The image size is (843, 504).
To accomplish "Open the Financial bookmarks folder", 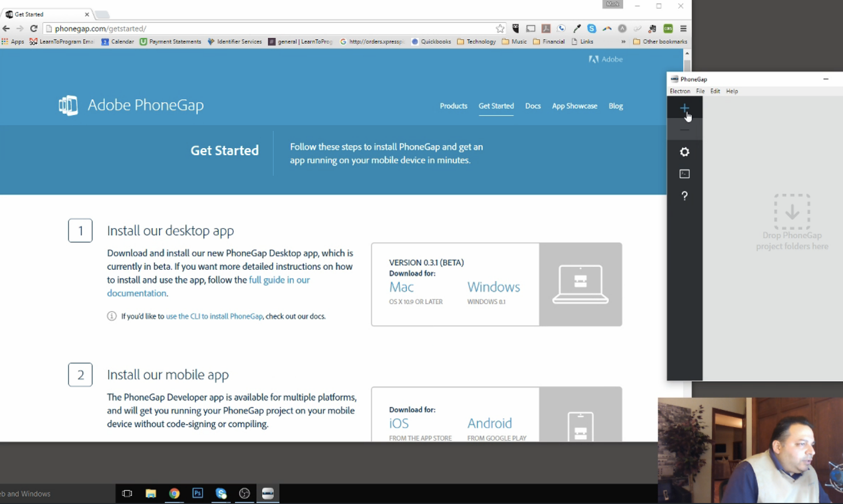I will tap(549, 42).
